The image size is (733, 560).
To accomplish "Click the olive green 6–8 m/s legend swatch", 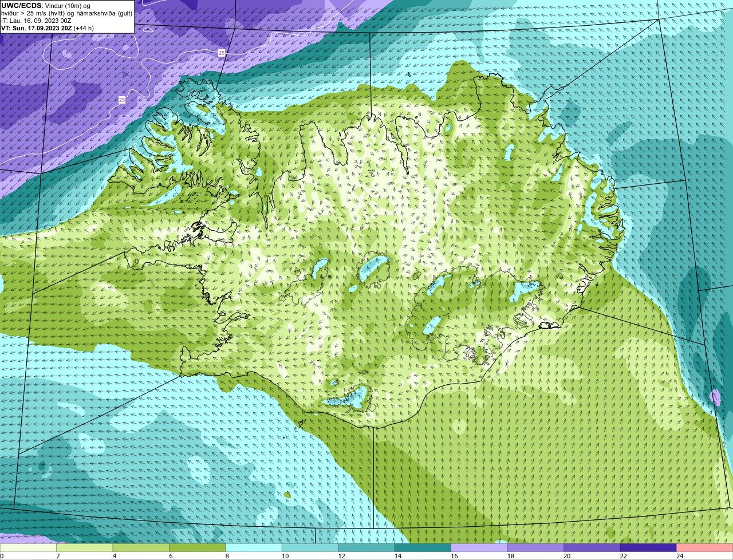I will (x=198, y=547).
